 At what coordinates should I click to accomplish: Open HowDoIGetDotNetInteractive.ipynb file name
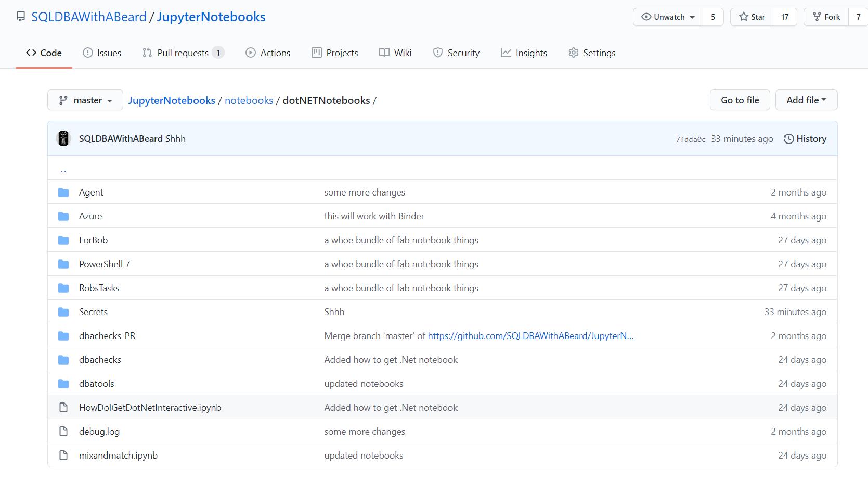coord(150,408)
